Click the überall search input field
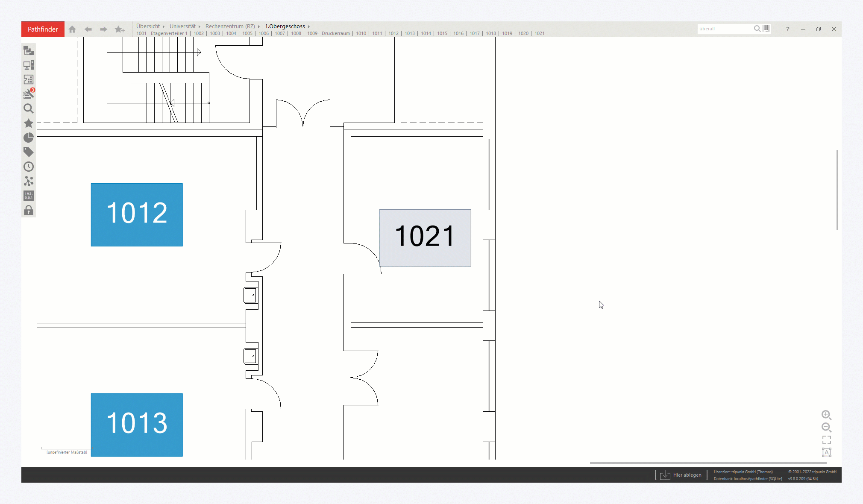Image resolution: width=863 pixels, height=504 pixels. pos(725,29)
